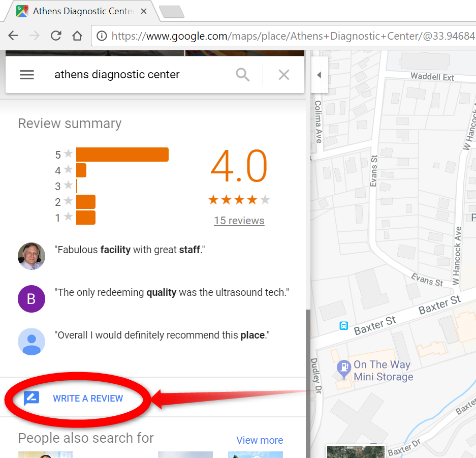Read the only redeeming quality review snippet

(172, 292)
